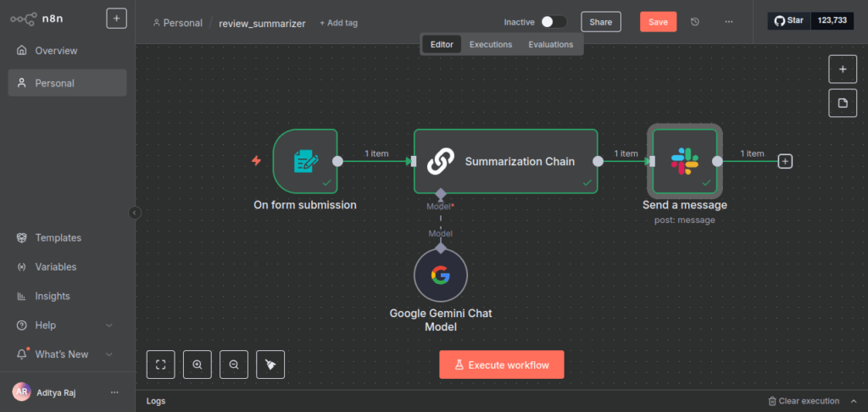This screenshot has height=412, width=868.
Task: Open the On form submission trigger node
Action: (x=304, y=161)
